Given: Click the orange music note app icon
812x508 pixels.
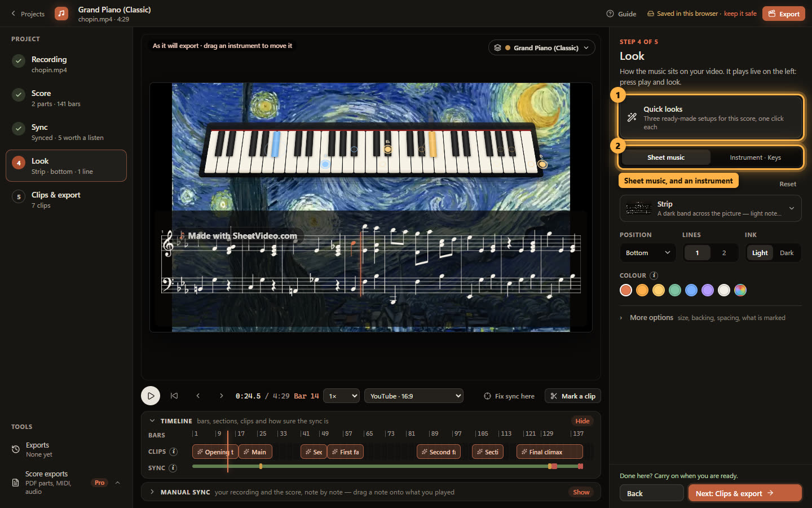Looking at the screenshot, I should [61, 14].
